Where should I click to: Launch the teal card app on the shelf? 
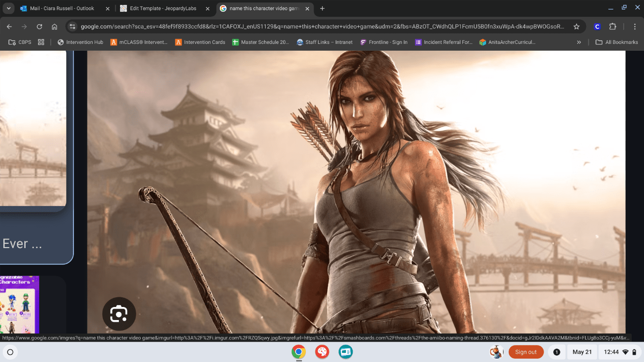coord(346,352)
